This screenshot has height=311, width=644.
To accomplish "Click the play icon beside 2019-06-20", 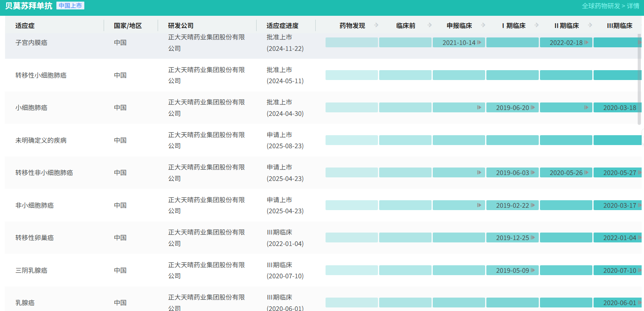I will 533,108.
